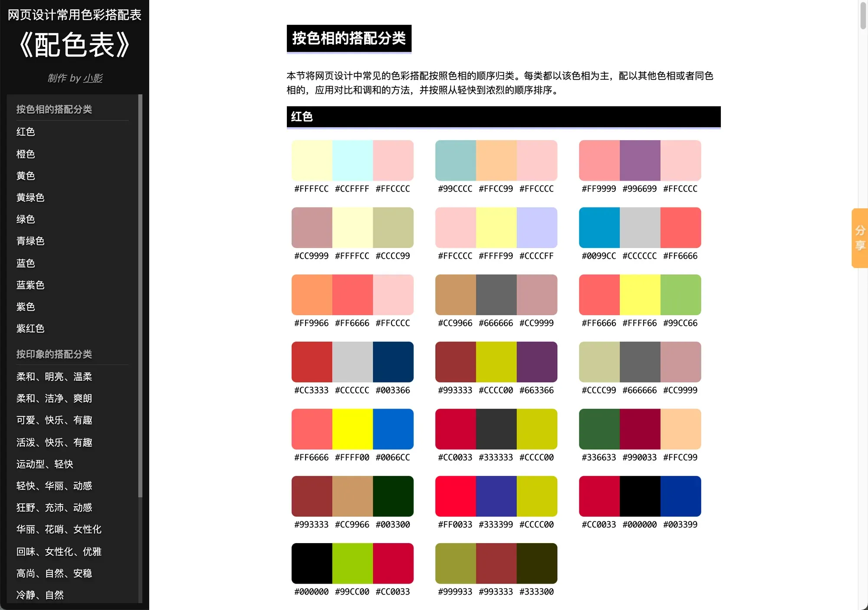Open the 小影 author link
Image resolution: width=868 pixels, height=610 pixels.
click(93, 78)
